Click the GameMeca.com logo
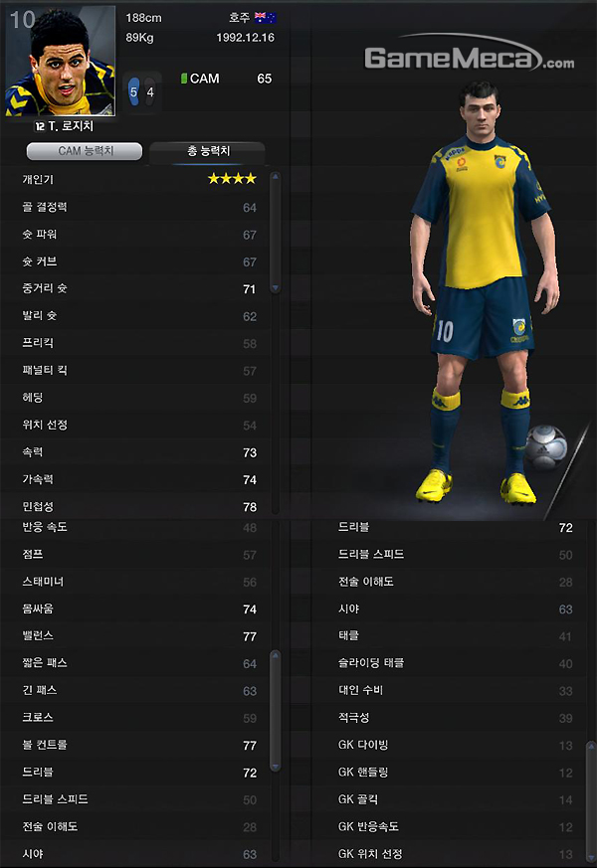 [x=469, y=54]
